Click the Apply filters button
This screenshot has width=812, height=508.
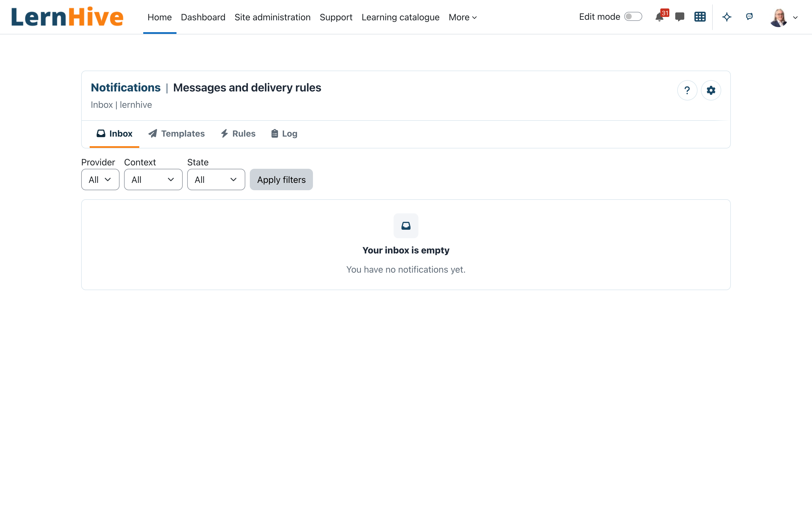pos(281,179)
